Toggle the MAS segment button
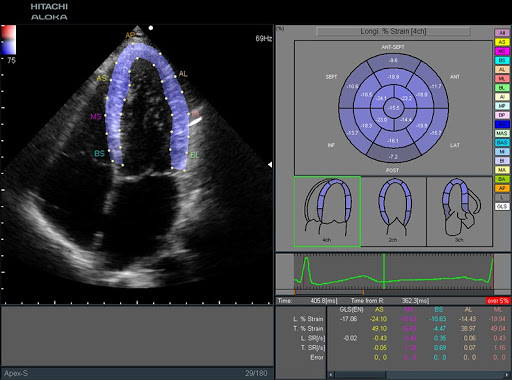 click(502, 133)
